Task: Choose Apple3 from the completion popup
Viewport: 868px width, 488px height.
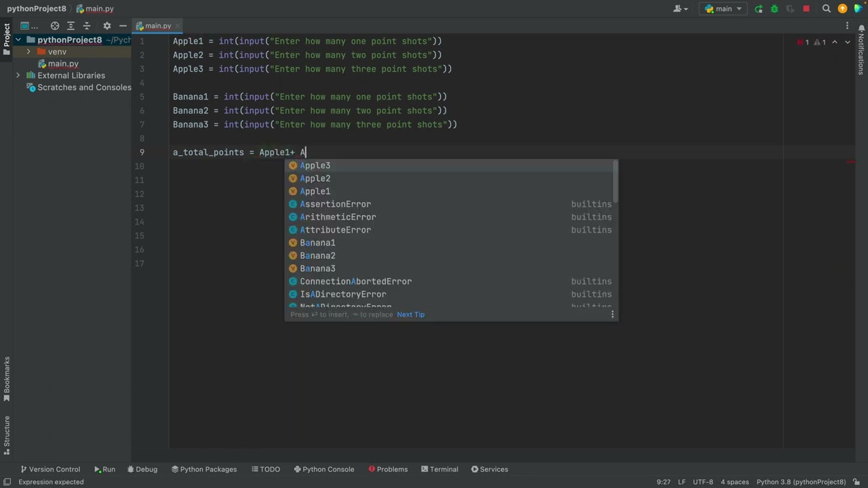Action: pos(451,165)
